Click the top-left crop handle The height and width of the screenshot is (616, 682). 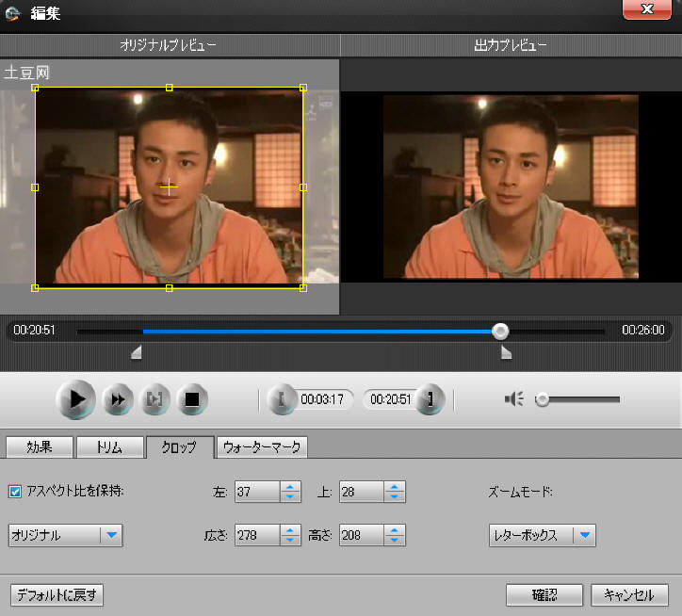(35, 88)
